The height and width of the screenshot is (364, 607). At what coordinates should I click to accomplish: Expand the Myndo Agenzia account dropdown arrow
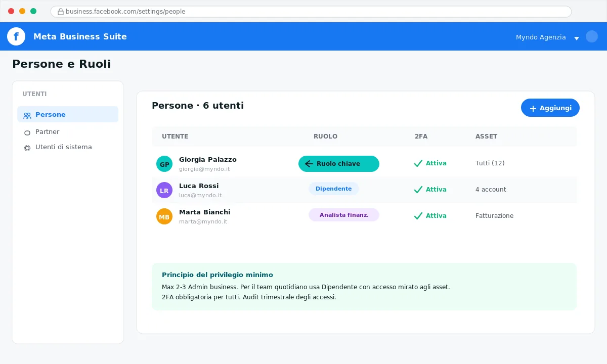[576, 38]
